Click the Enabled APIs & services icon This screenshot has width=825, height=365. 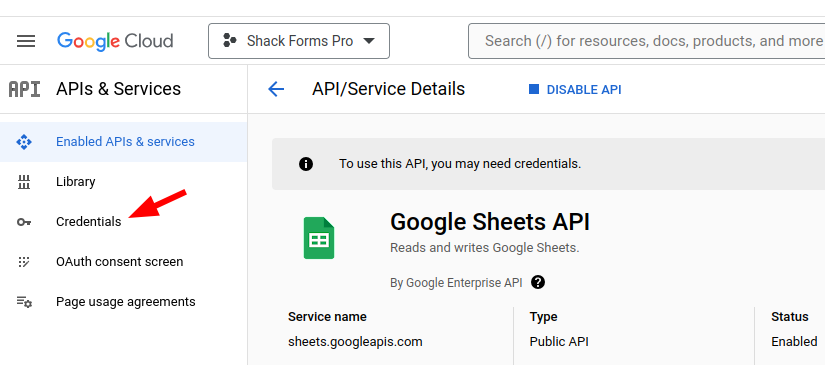[x=24, y=142]
